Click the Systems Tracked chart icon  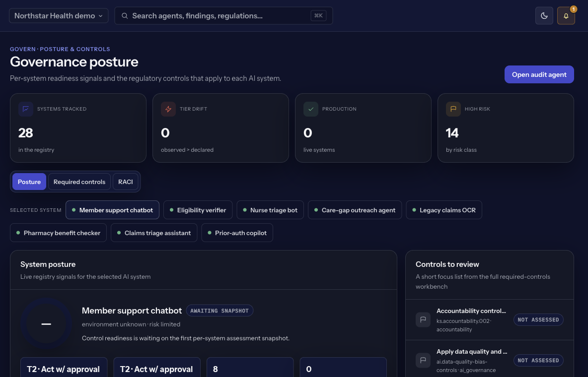click(25, 109)
